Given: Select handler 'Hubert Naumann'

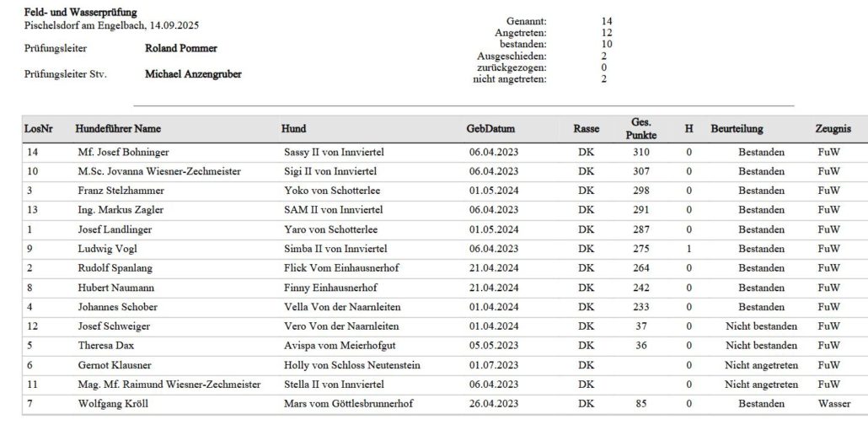Looking at the screenshot, I should [x=116, y=288].
